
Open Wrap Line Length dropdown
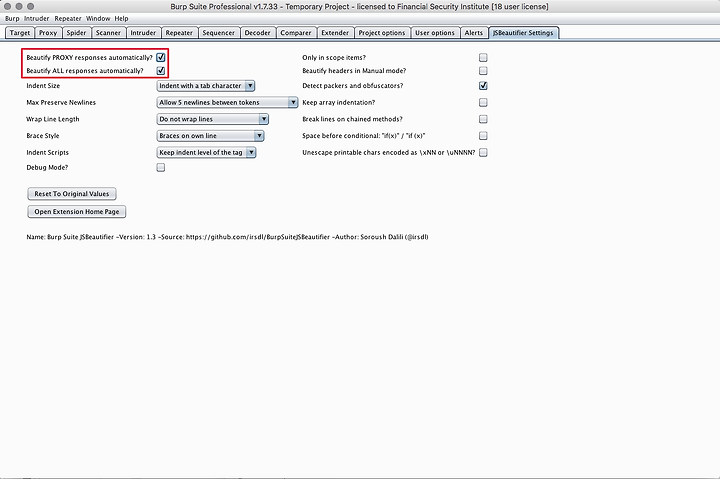[213, 119]
